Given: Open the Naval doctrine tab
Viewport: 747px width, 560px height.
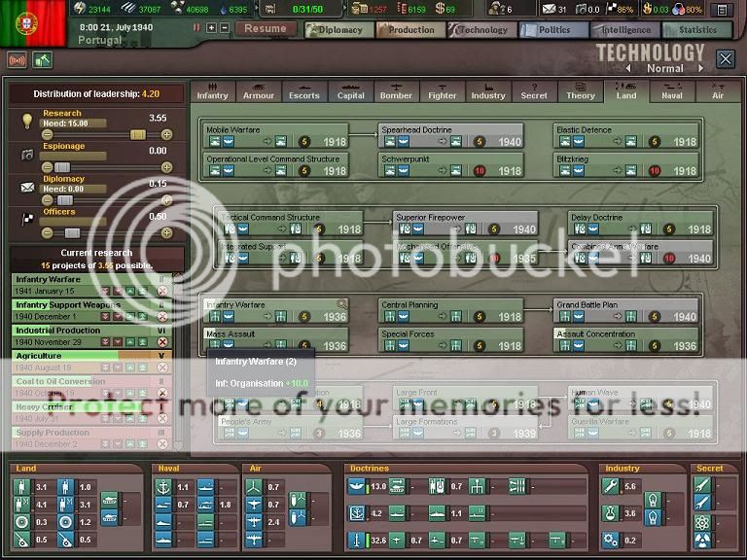Looking at the screenshot, I should (x=671, y=92).
